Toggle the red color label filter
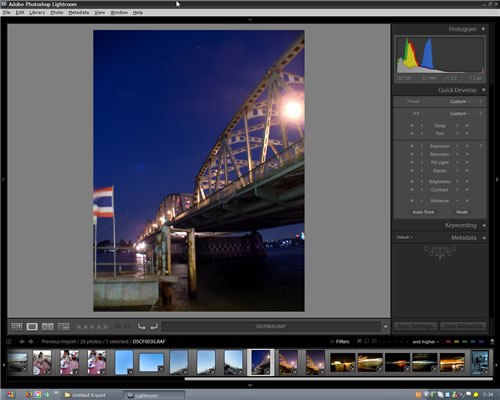500x400 pixels. [x=448, y=342]
